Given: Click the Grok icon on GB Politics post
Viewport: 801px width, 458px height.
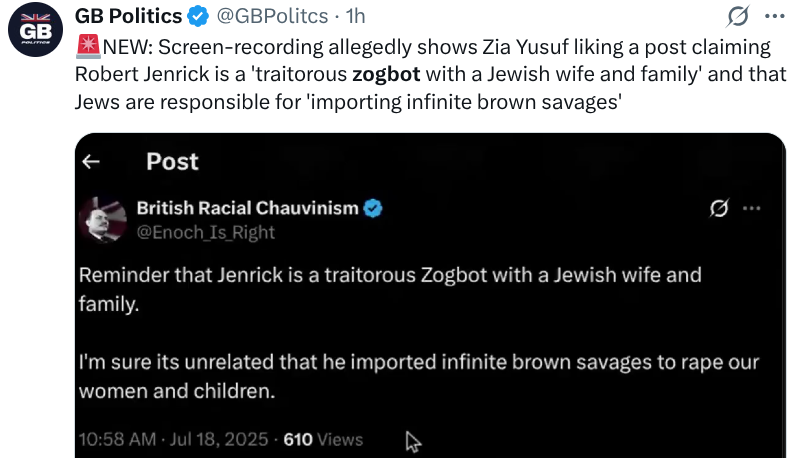Looking at the screenshot, I should (x=738, y=16).
